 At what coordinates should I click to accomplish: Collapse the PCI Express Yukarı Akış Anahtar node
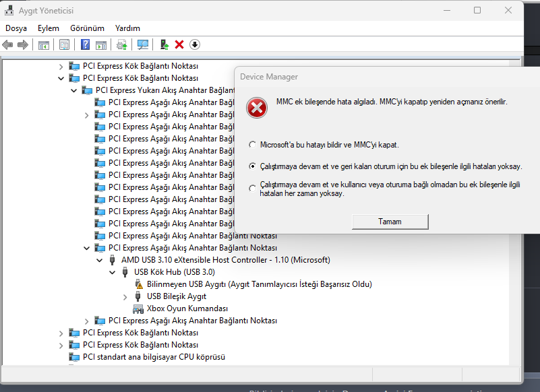click(73, 90)
